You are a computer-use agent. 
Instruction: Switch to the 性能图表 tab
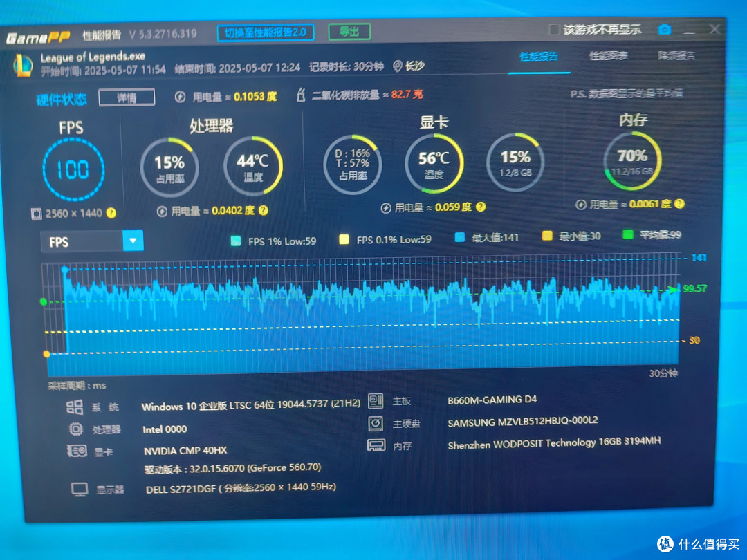point(609,56)
